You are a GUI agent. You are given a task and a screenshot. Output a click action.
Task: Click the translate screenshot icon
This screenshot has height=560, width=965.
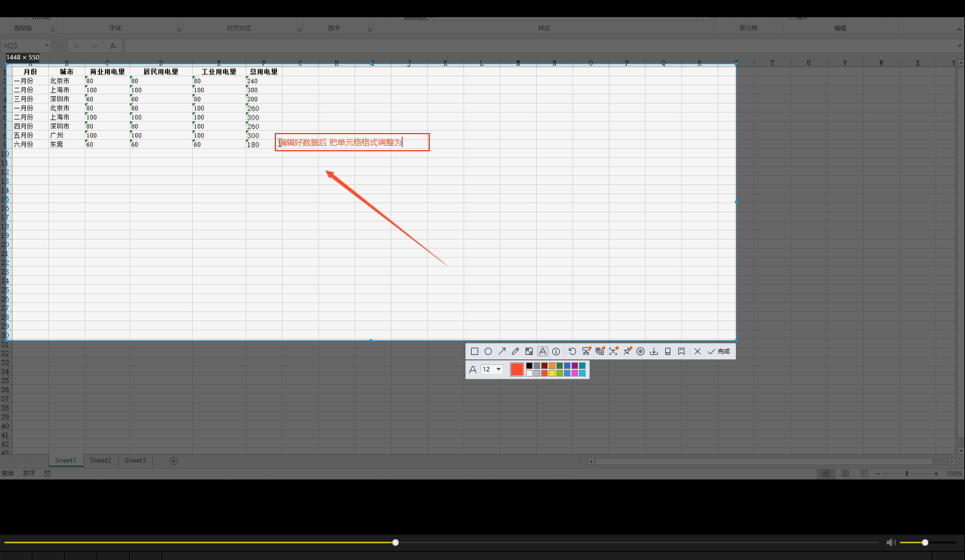600,351
